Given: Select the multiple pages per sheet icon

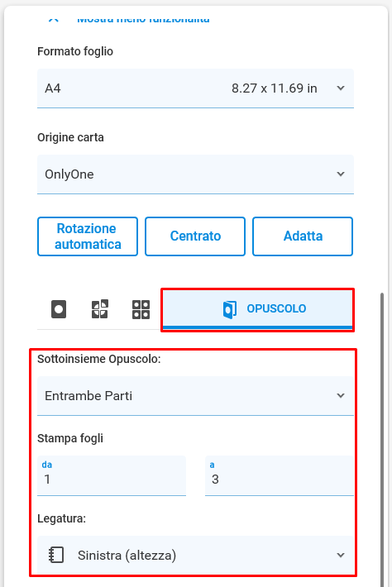Looking at the screenshot, I should coord(141,309).
